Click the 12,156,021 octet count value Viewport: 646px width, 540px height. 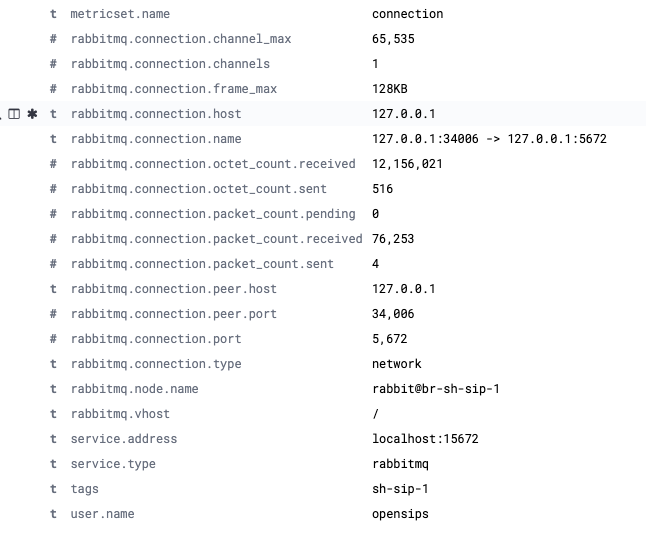point(407,164)
